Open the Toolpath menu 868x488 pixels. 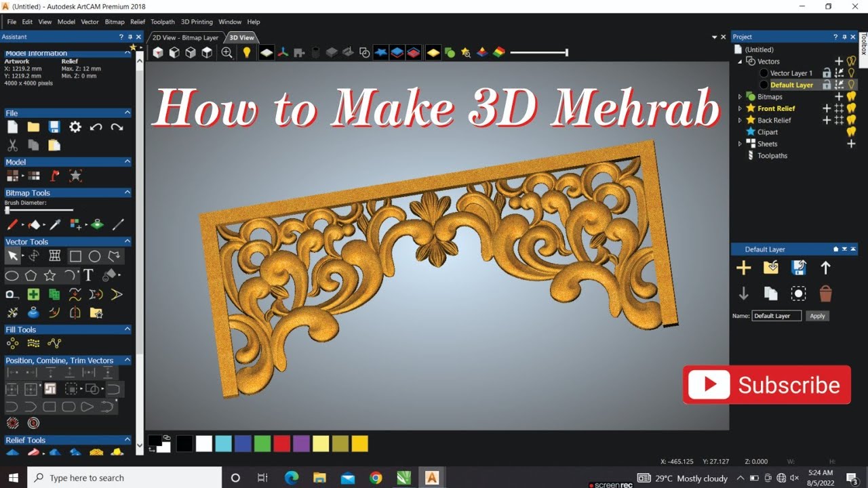pyautogui.click(x=163, y=22)
